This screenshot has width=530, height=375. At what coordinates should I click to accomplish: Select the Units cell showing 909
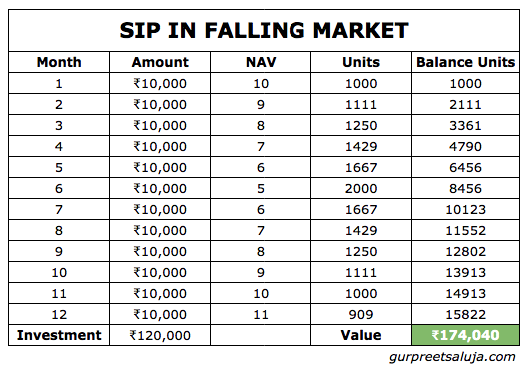tap(361, 314)
